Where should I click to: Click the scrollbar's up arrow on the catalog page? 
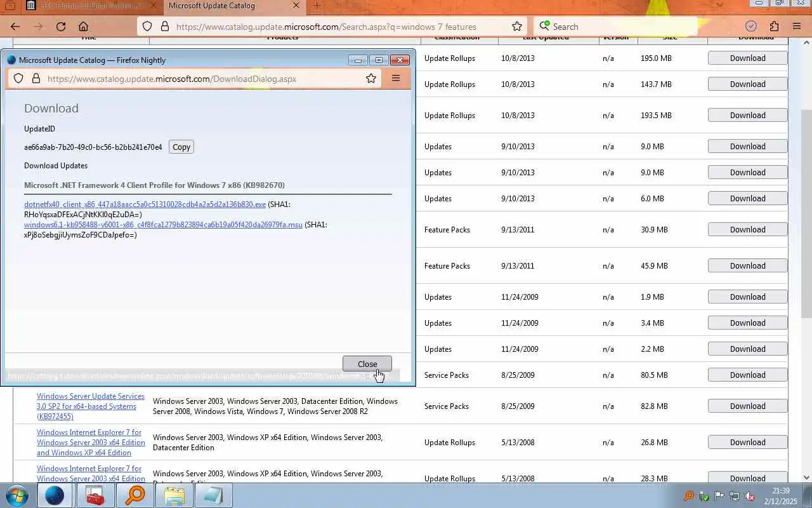[807, 43]
